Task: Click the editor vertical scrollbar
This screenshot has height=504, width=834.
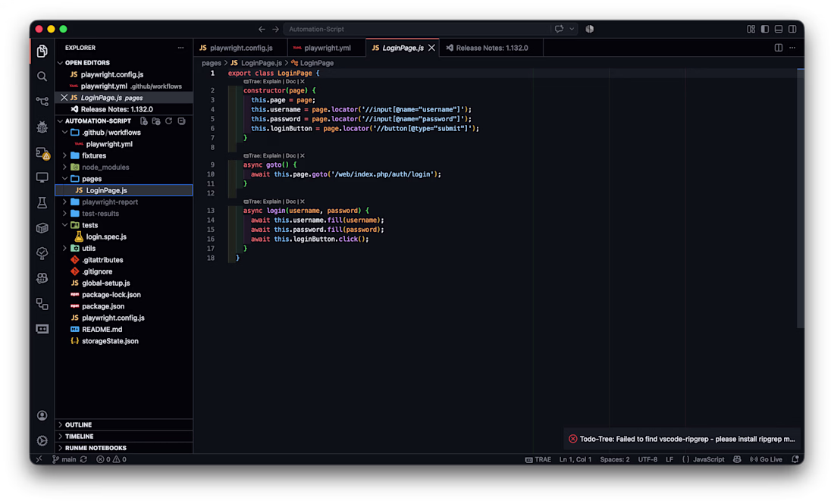Action: pyautogui.click(x=801, y=199)
